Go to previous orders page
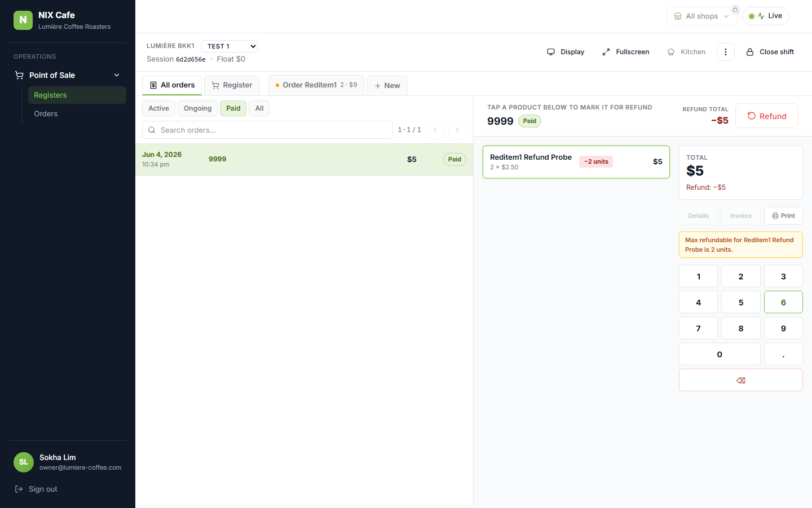The image size is (812, 508). coord(435,130)
